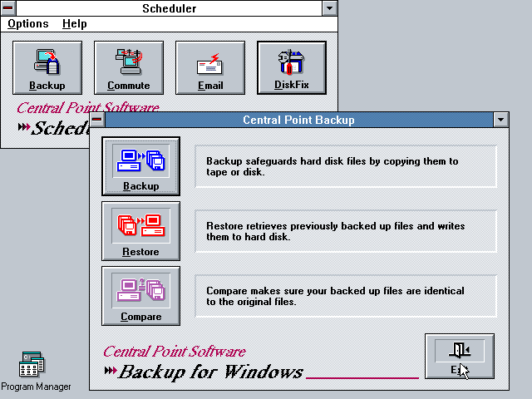Viewport: 532px width, 399px height.
Task: Open the Scheduler window control menu box
Action: click(7, 8)
